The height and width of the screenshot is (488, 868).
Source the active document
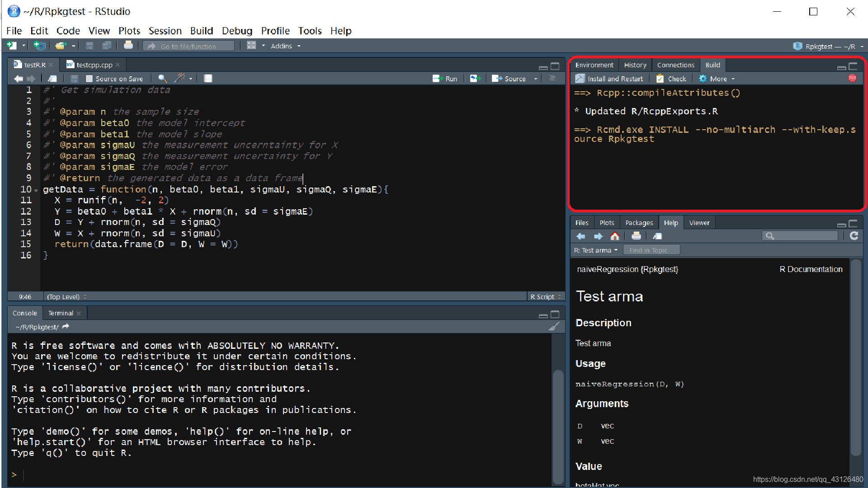[x=509, y=79]
